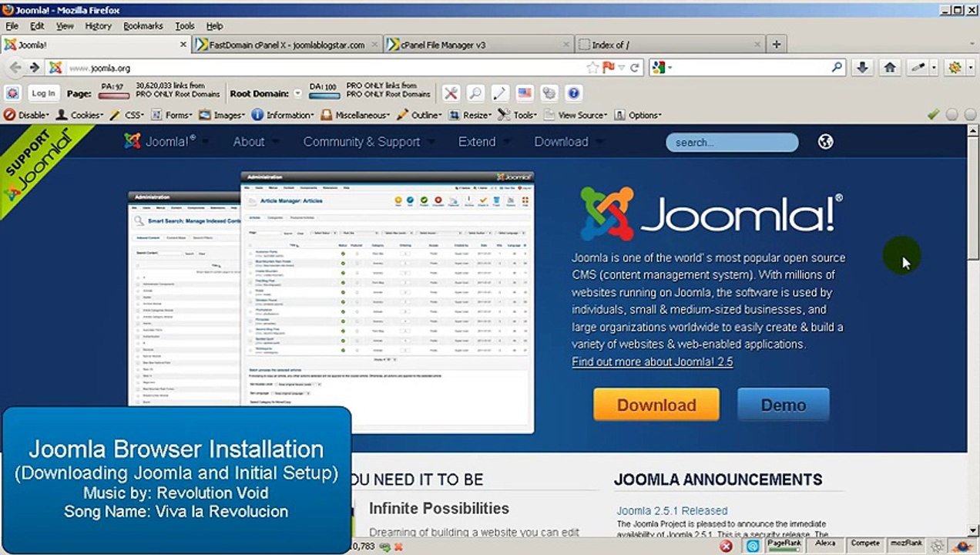Open the developer toolbar Options menu

point(638,115)
